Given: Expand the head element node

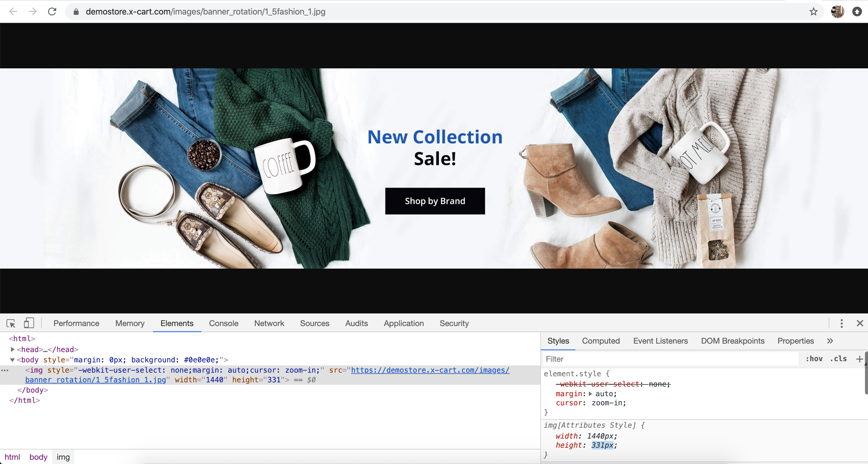Looking at the screenshot, I should 12,349.
